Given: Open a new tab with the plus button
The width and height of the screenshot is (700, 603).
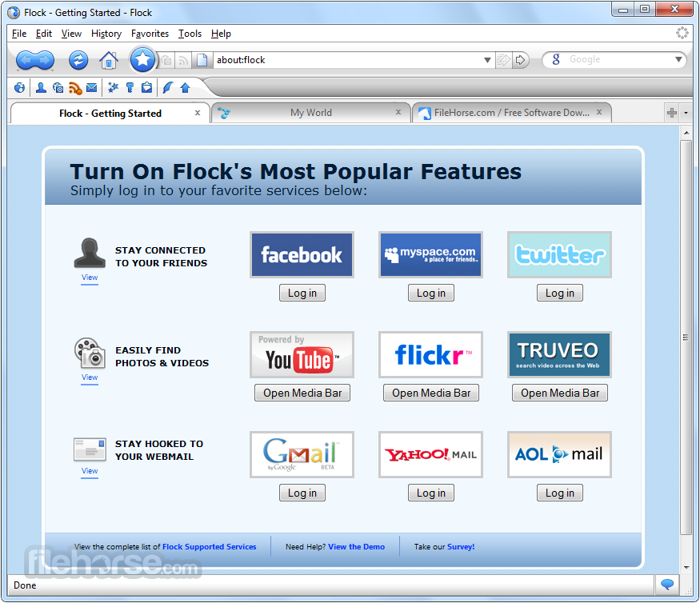Looking at the screenshot, I should pos(672,113).
